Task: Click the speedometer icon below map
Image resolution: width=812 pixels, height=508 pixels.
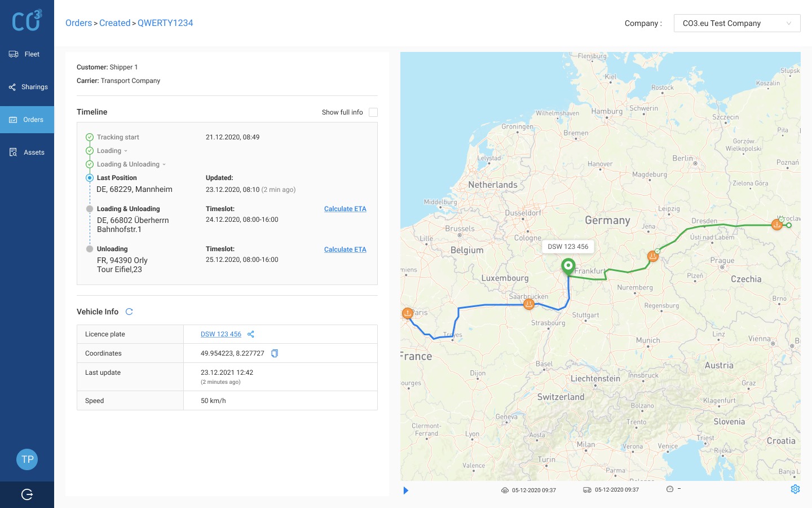Action: [670, 489]
